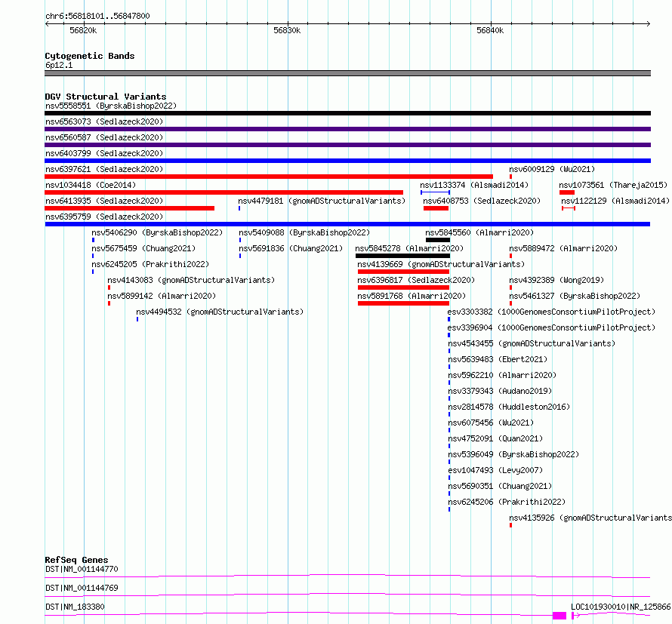
Task: Select the LOC101930010|NR_125866 gene label
Action: (621, 607)
